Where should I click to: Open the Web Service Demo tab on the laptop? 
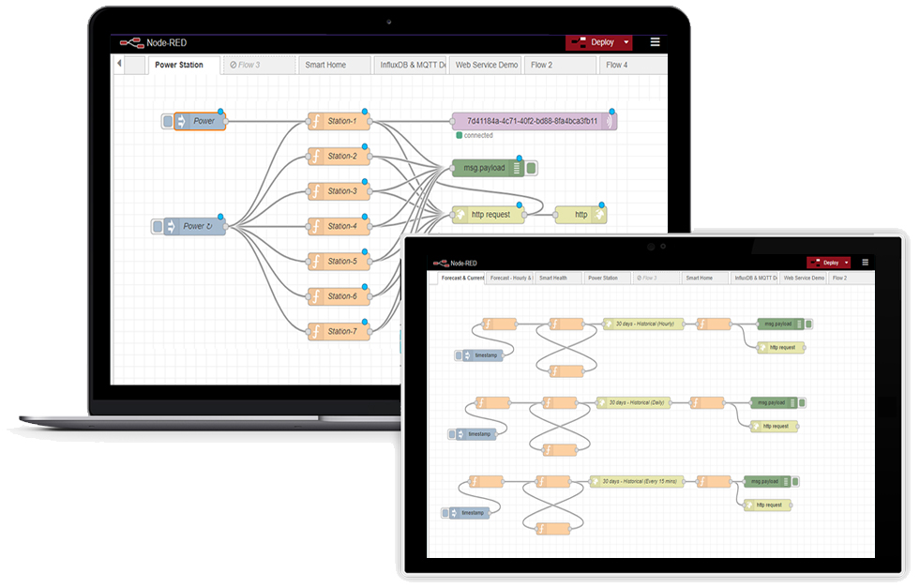[485, 65]
